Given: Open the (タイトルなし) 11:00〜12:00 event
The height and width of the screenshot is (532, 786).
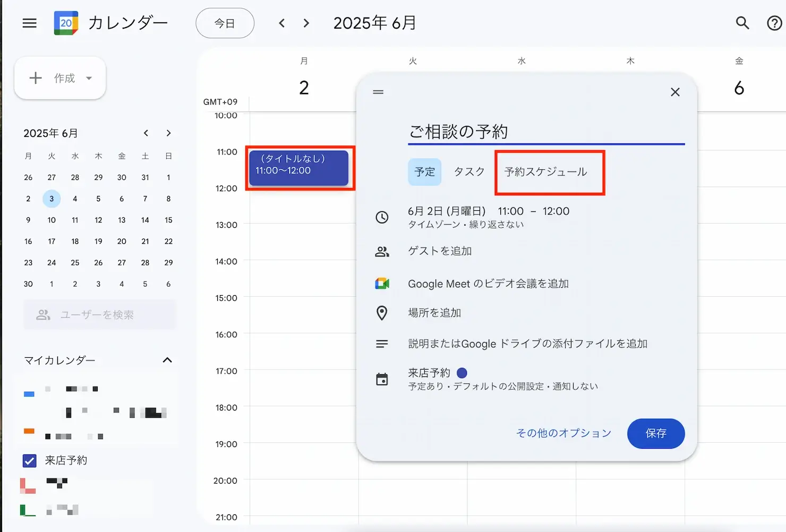Looking at the screenshot, I should 298,168.
